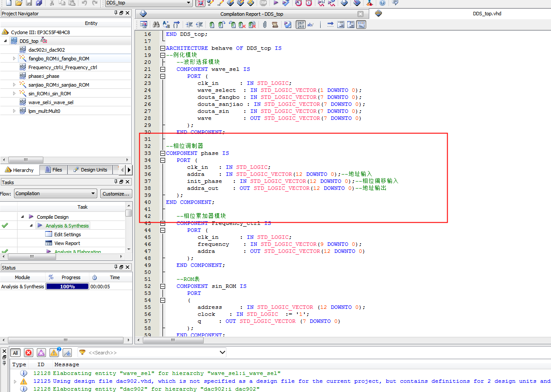Open the help icon in main toolbar

click(382, 3)
